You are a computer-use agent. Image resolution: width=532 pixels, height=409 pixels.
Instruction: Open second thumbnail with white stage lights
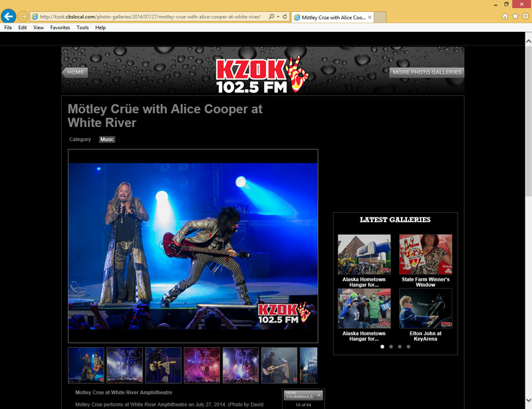click(x=124, y=365)
